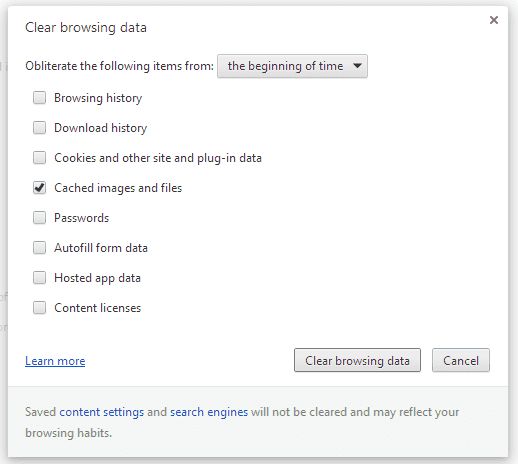Click the Content licenses label text
This screenshot has width=518, height=464.
98,308
